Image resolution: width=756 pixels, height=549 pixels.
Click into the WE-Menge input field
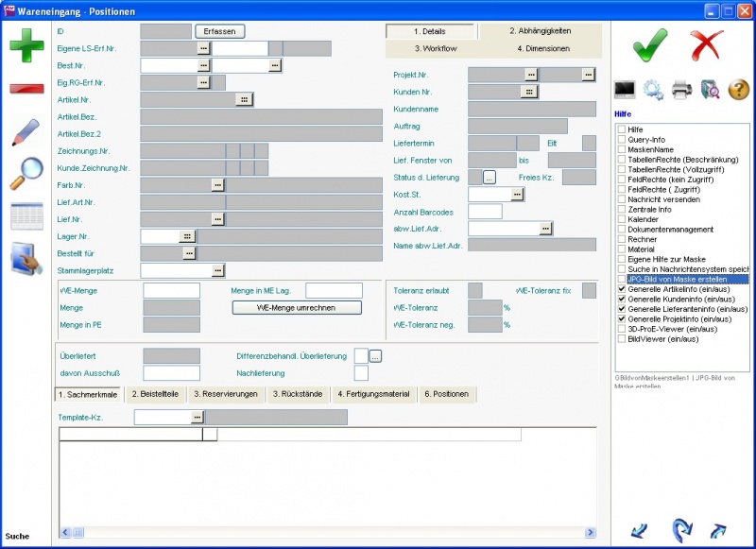pyautogui.click(x=171, y=291)
